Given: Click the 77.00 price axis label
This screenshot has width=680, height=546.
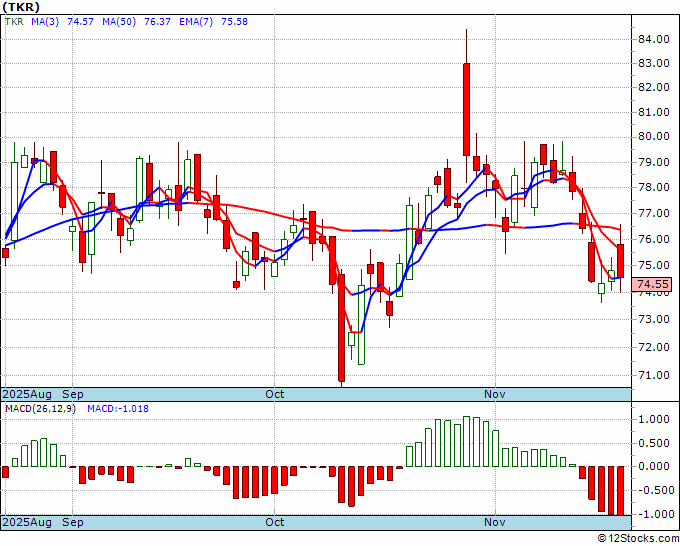Looking at the screenshot, I should click(654, 213).
